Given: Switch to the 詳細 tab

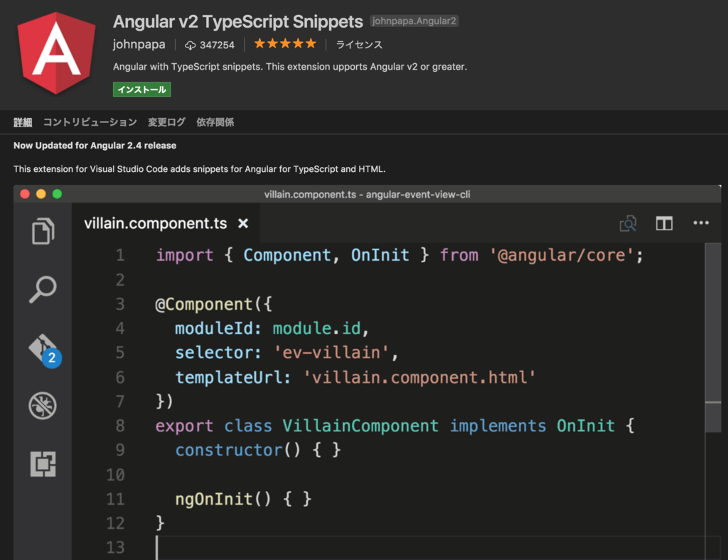Looking at the screenshot, I should [23, 122].
